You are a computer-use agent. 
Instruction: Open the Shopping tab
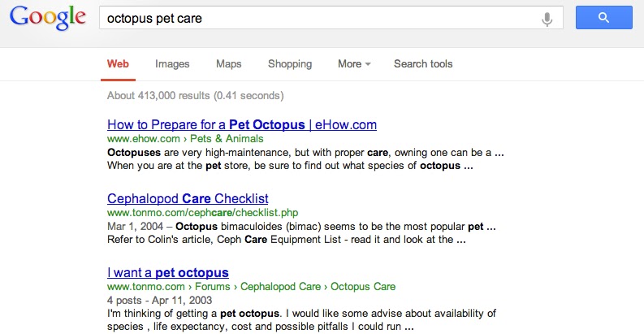tap(290, 64)
